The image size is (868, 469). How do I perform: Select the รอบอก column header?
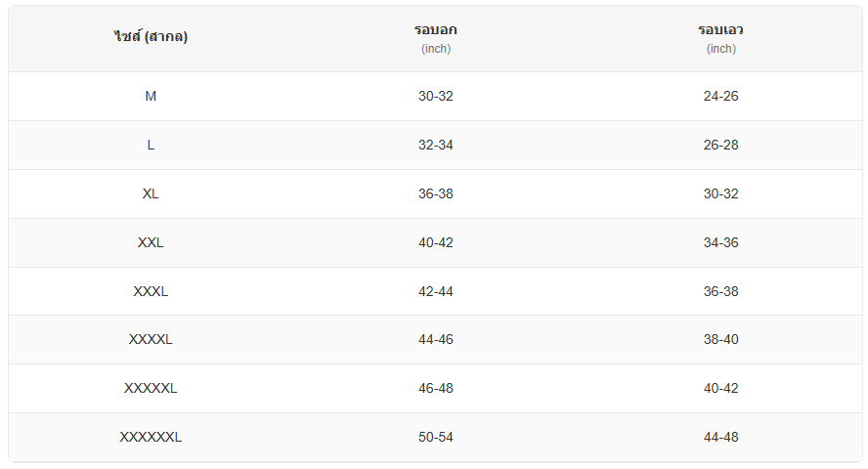[x=436, y=30]
